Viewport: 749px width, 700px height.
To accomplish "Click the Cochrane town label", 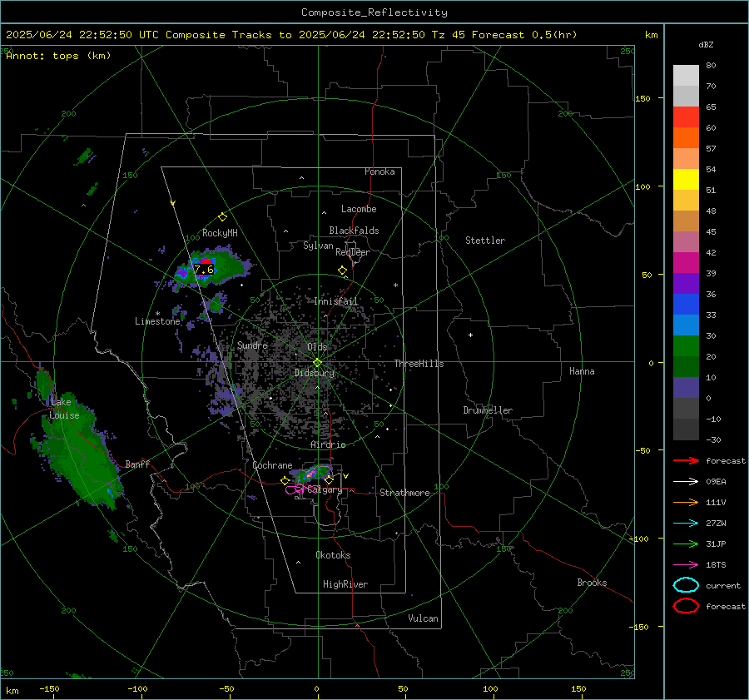I will pyautogui.click(x=272, y=465).
